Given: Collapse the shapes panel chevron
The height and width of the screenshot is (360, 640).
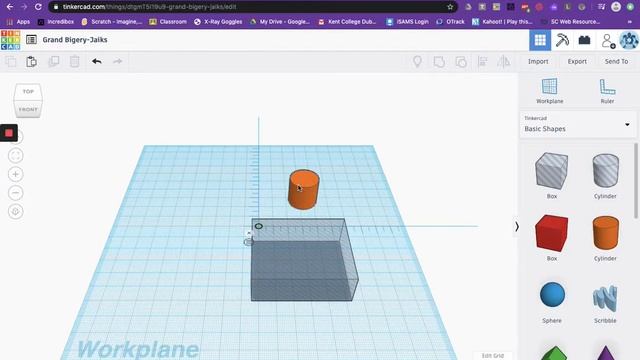Looking at the screenshot, I should 517,227.
